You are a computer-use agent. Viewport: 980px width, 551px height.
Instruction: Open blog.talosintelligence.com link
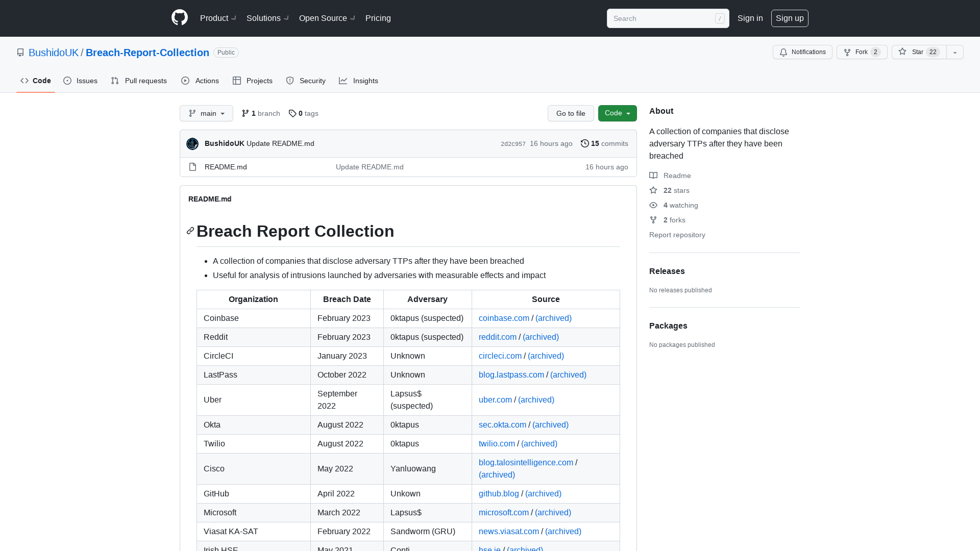tap(526, 462)
